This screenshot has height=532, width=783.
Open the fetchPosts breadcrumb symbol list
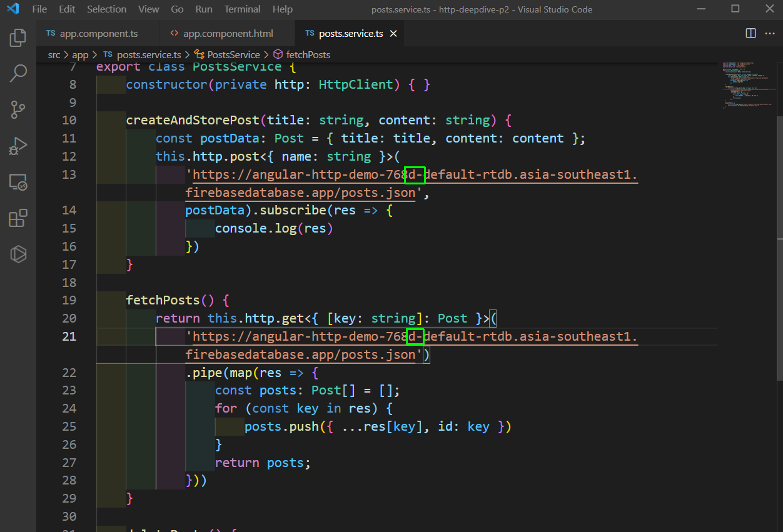click(x=302, y=55)
